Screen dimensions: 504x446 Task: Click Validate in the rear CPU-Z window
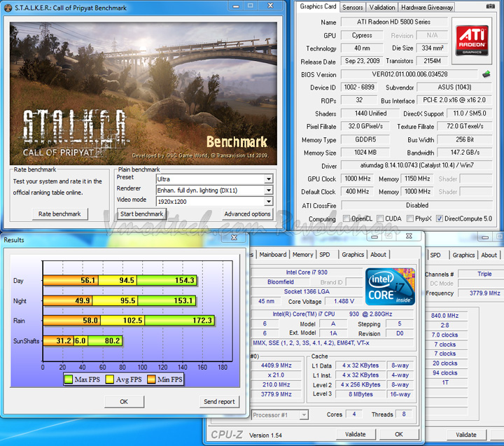[466, 435]
